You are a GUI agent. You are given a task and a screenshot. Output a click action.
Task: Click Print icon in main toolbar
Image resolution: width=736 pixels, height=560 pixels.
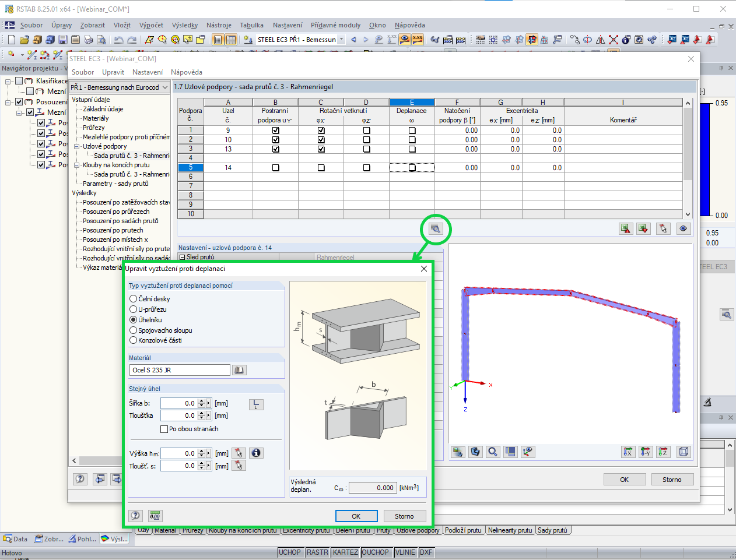(88, 40)
